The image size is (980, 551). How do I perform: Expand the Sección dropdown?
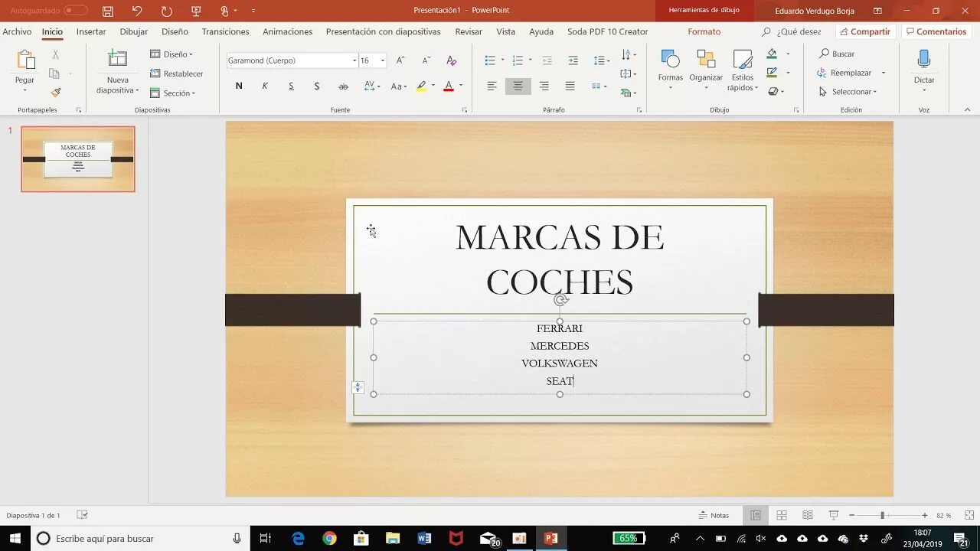click(173, 93)
